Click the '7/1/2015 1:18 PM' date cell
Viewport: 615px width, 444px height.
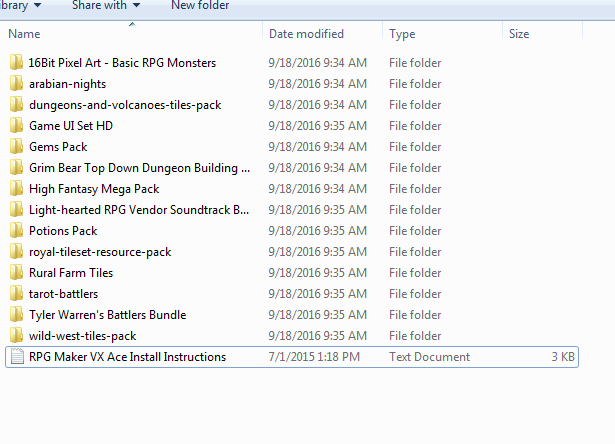[314, 357]
